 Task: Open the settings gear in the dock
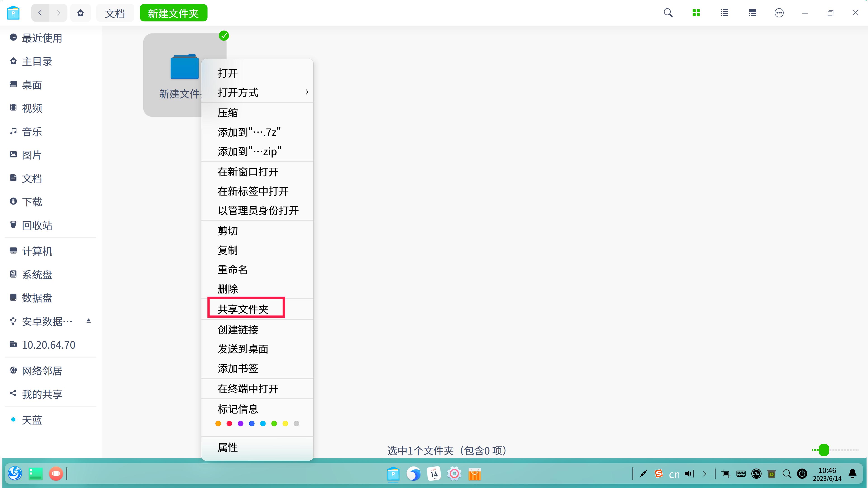coord(454,474)
